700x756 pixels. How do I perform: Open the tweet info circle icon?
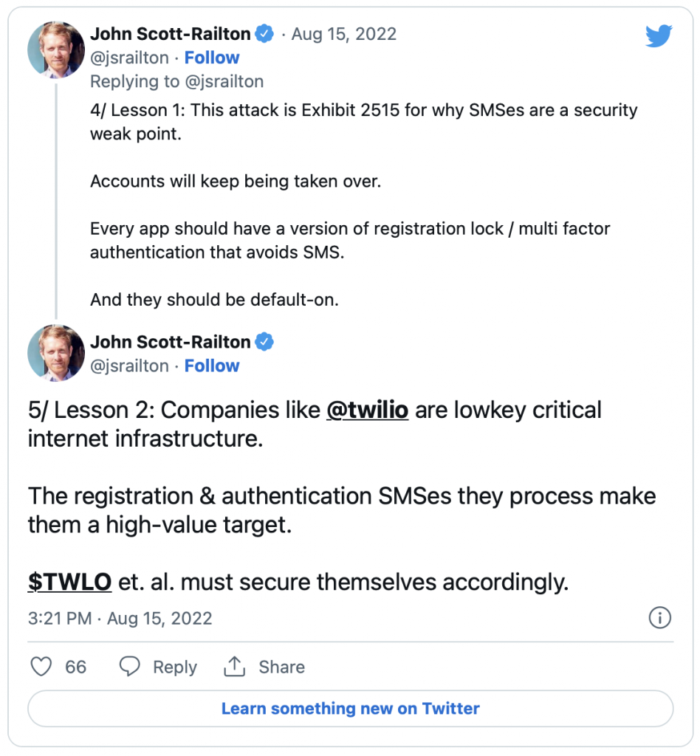659,618
